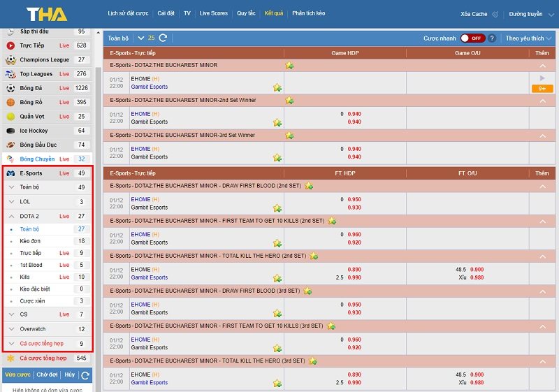
Task: Switch to the Chờ đợi tab
Action: tap(47, 375)
